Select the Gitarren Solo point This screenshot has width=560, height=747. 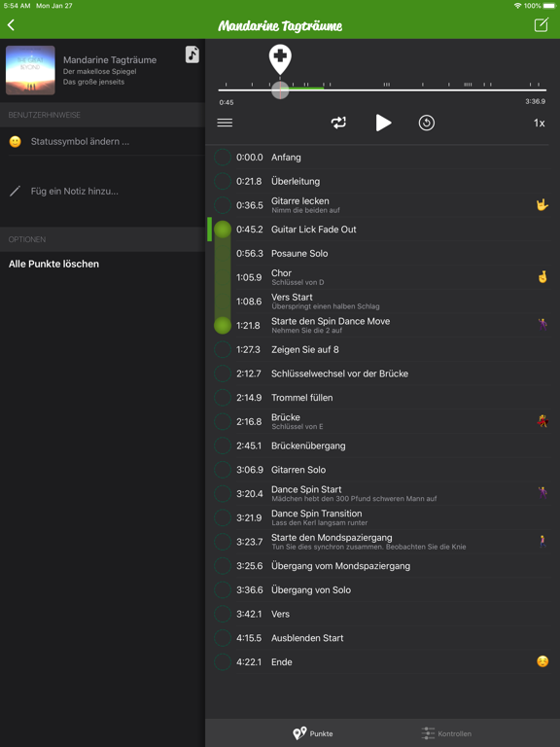[381, 470]
